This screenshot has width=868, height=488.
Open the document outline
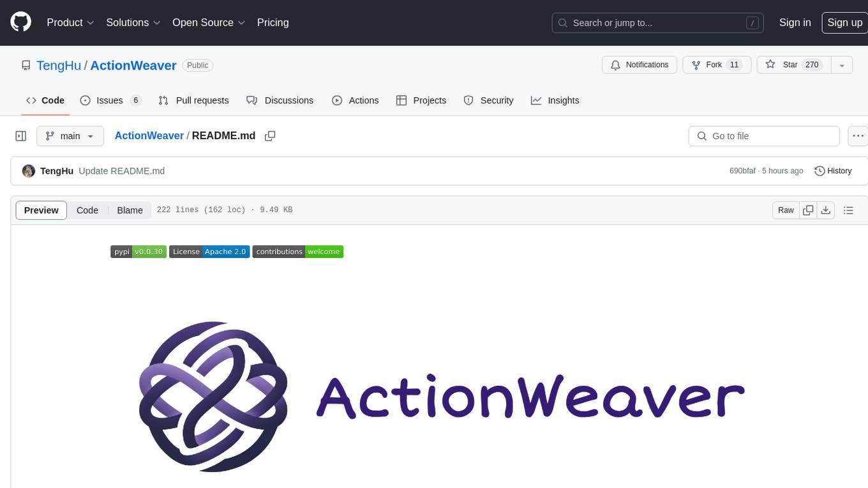click(x=848, y=210)
